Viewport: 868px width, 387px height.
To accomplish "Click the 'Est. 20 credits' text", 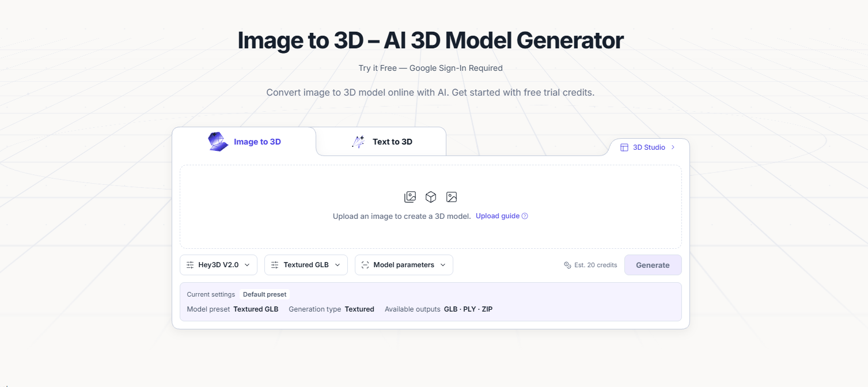I will 596,265.
